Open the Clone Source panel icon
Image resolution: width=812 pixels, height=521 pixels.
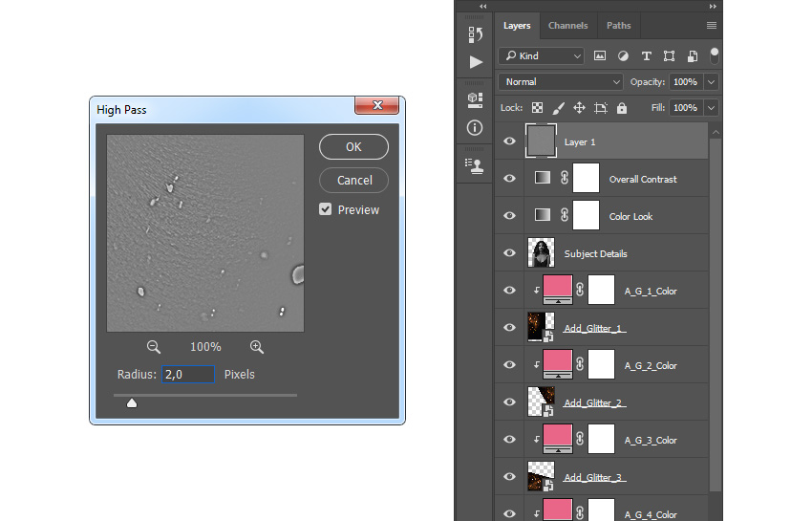click(475, 166)
